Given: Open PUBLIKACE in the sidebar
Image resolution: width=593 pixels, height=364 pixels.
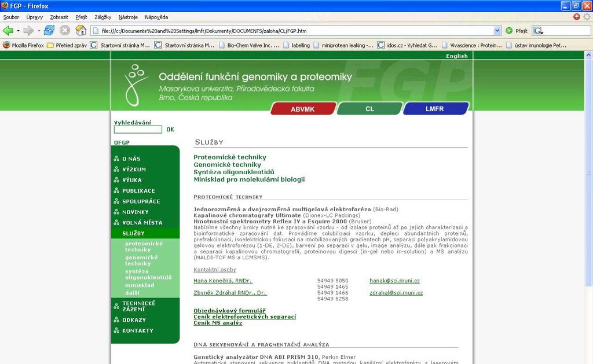Looking at the screenshot, I should (138, 191).
